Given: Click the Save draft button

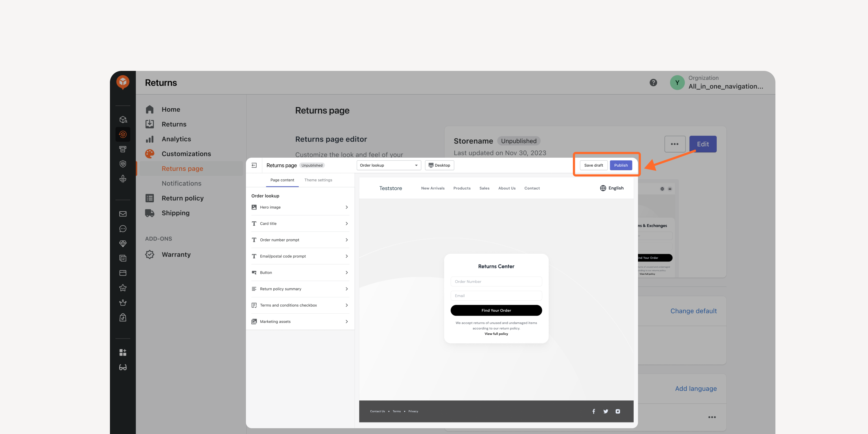Looking at the screenshot, I should [593, 165].
